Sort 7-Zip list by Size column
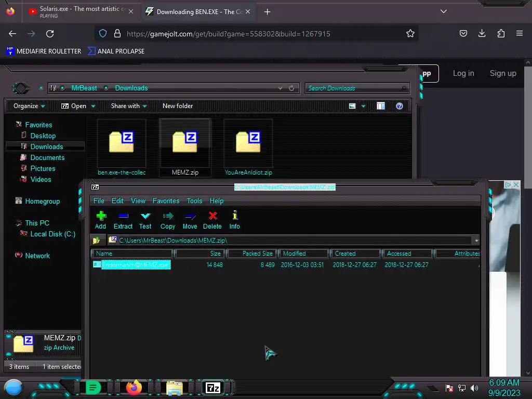Screen dimensions: 532x399 point(199,254)
